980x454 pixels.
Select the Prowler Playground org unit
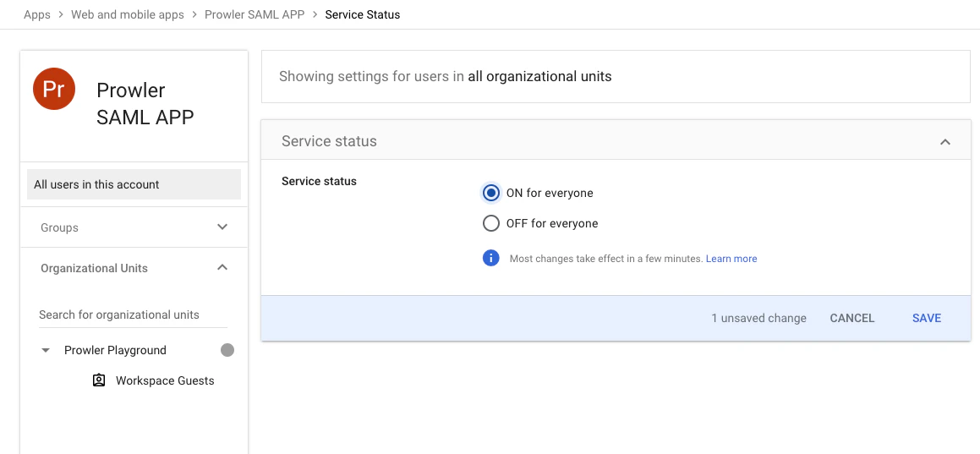click(115, 350)
